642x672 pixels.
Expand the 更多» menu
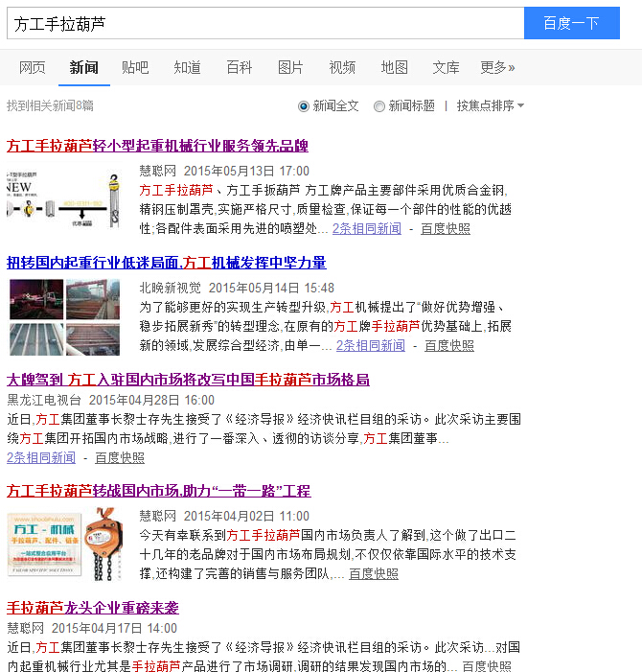(497, 67)
